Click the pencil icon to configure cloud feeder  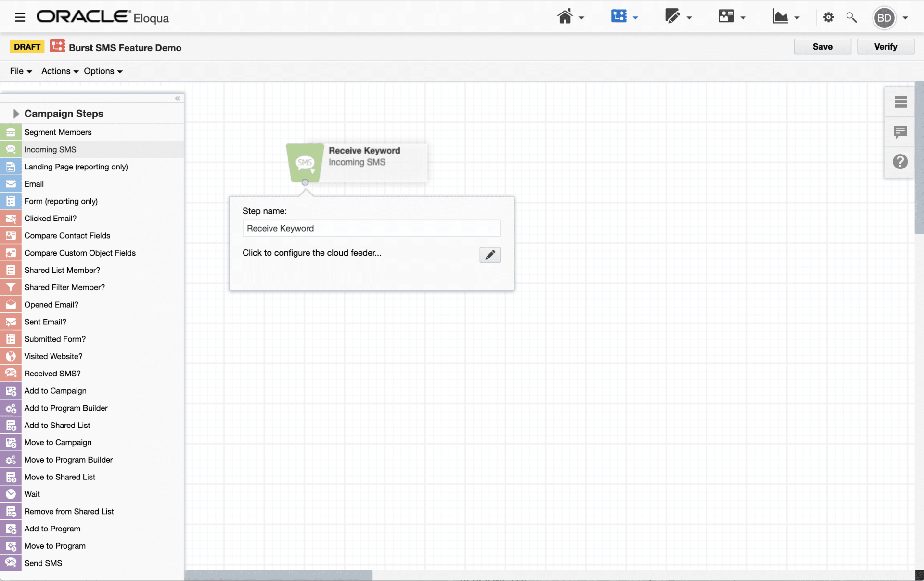pyautogui.click(x=489, y=255)
